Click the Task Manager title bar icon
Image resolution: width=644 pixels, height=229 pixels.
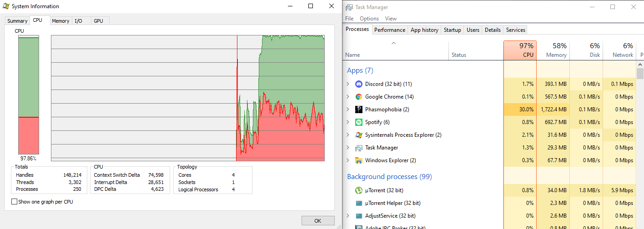coord(349,7)
